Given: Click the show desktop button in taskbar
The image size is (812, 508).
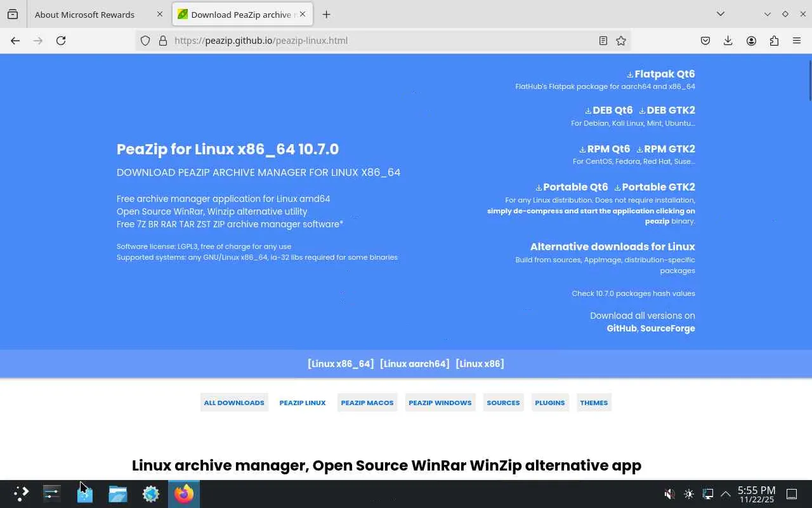Looking at the screenshot, I should point(792,494).
